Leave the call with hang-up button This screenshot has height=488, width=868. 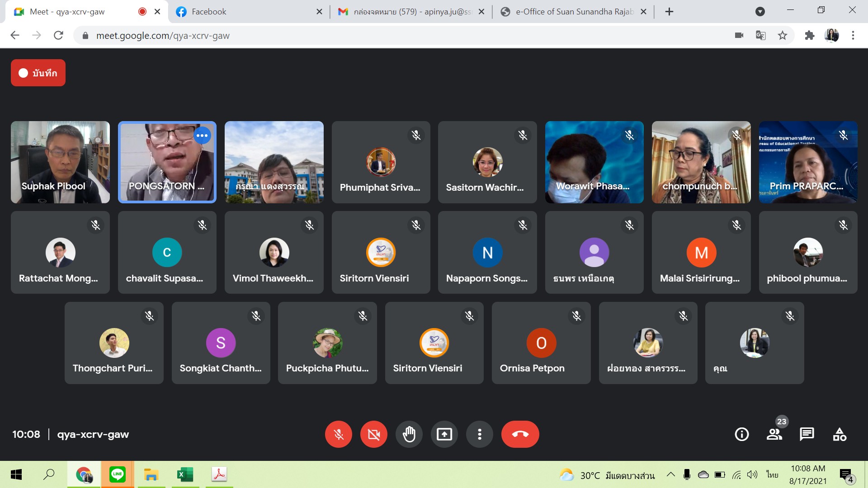coord(520,434)
